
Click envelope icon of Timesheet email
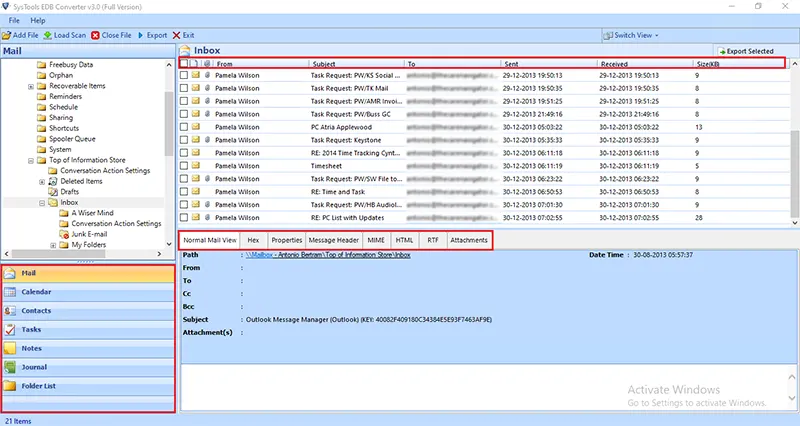pyautogui.click(x=196, y=166)
